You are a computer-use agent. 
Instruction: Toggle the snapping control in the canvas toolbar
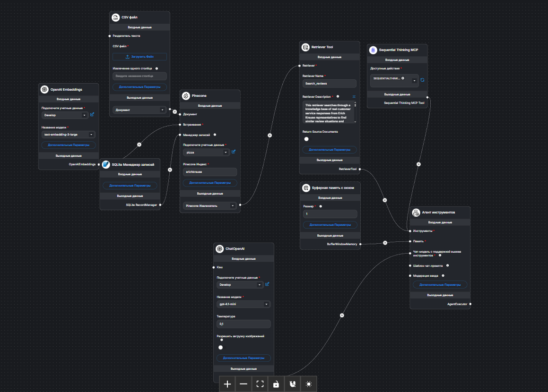(293, 384)
